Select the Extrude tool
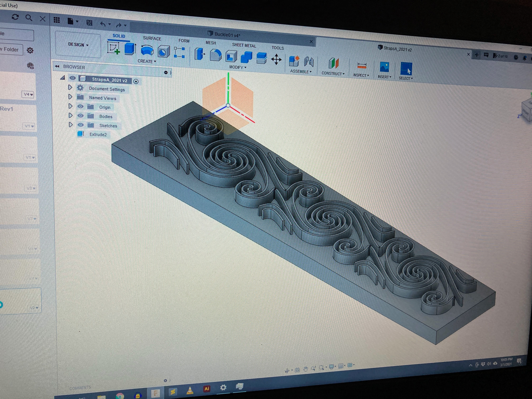Viewport: 532px width, 399px height. (130, 49)
